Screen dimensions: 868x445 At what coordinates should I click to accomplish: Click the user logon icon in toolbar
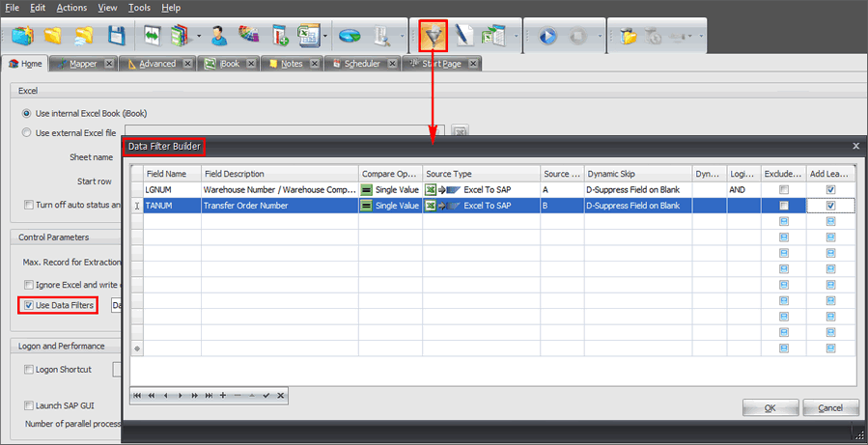219,38
